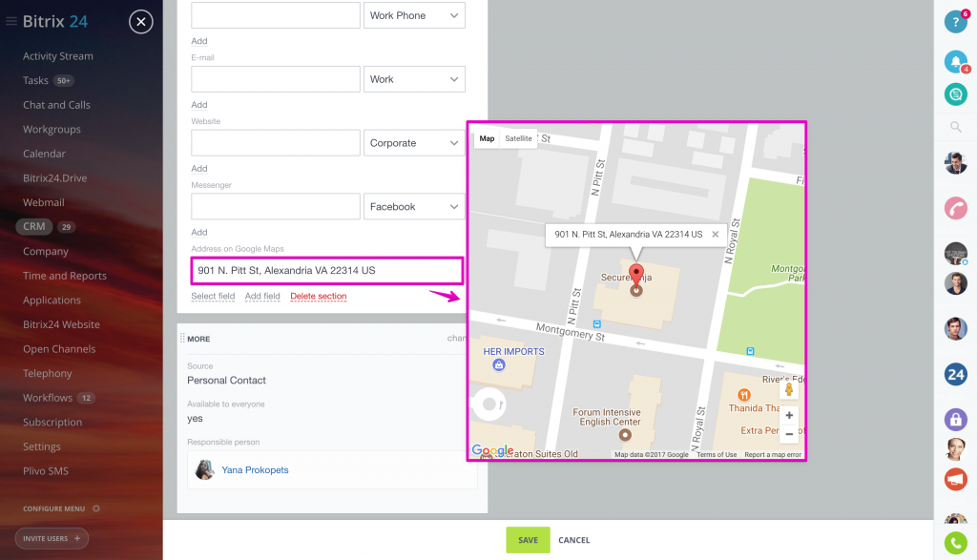Open Bitrix24.Drive in sidebar
Image resolution: width=977 pixels, height=560 pixels.
click(x=54, y=178)
